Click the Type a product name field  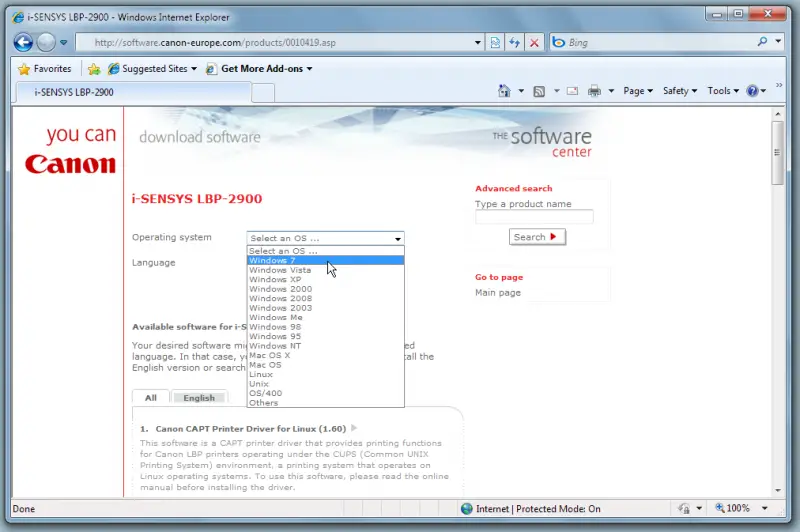coord(534,217)
